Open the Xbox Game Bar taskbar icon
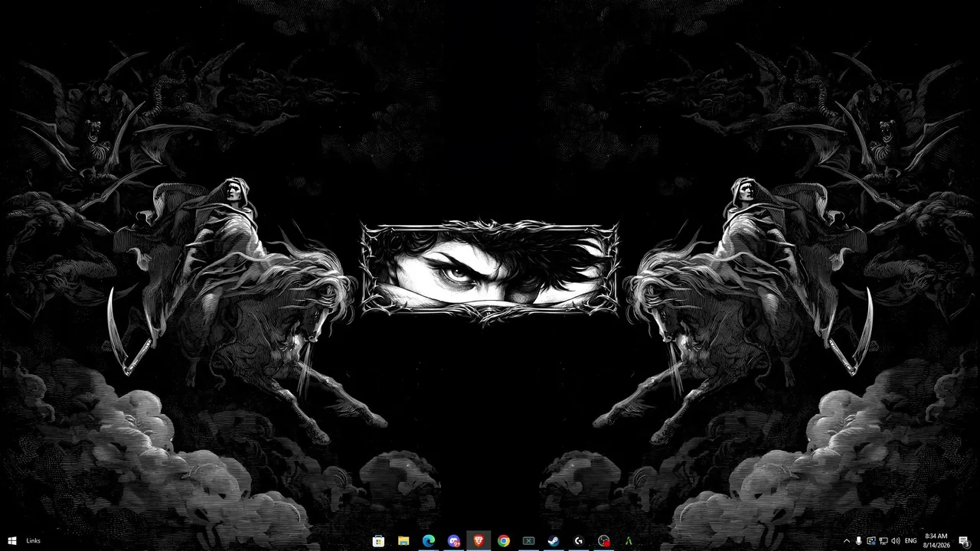Viewport: 980px width, 551px height. 528,541
